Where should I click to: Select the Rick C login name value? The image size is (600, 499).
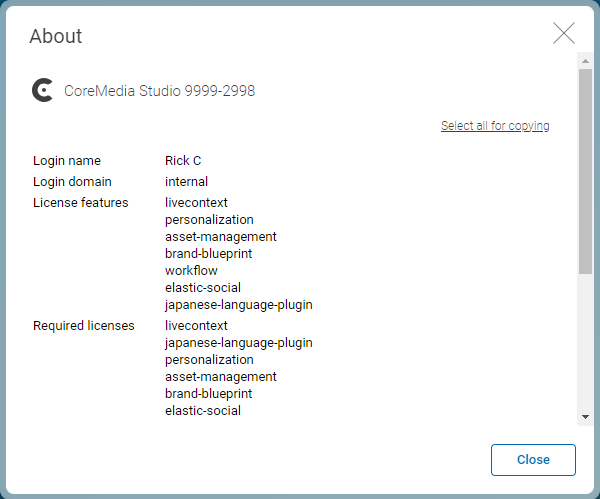[x=183, y=161]
